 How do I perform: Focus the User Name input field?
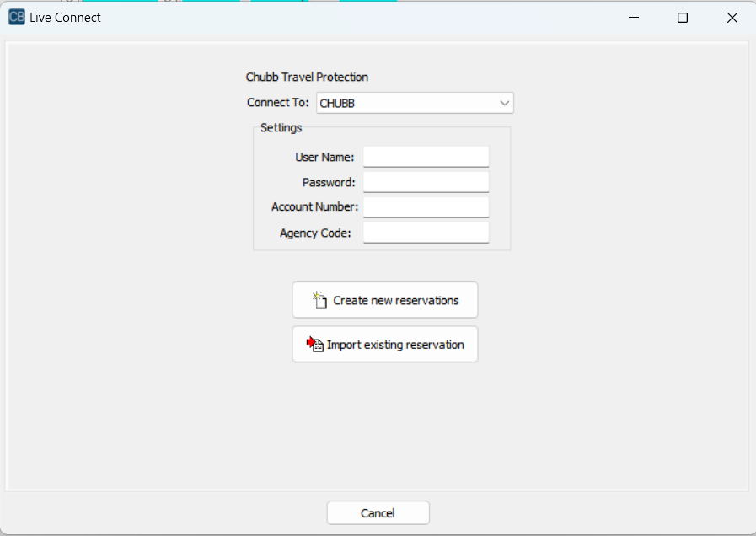[x=426, y=157]
